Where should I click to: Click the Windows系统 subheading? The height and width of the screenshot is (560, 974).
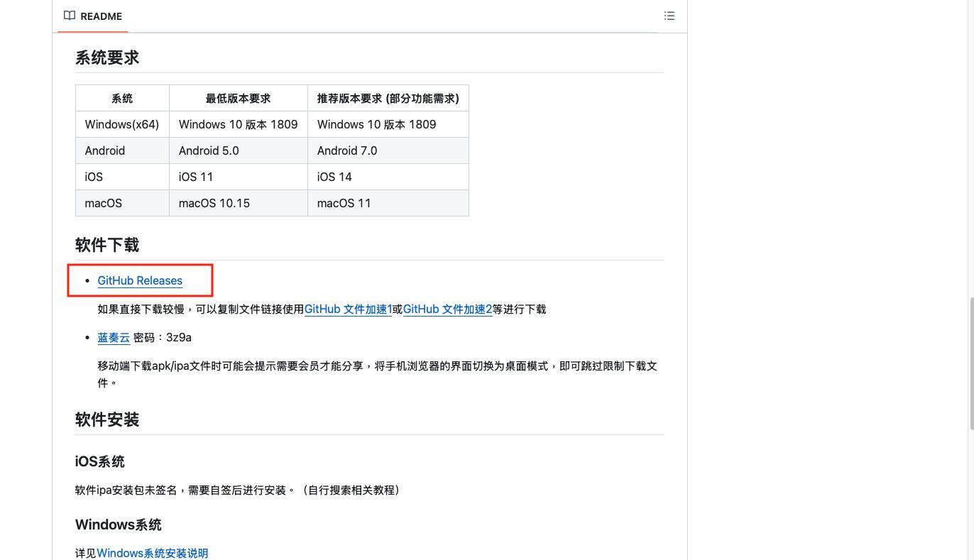119,525
